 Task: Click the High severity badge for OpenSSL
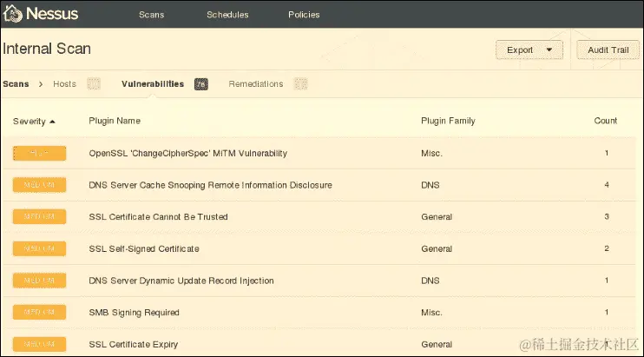point(39,153)
